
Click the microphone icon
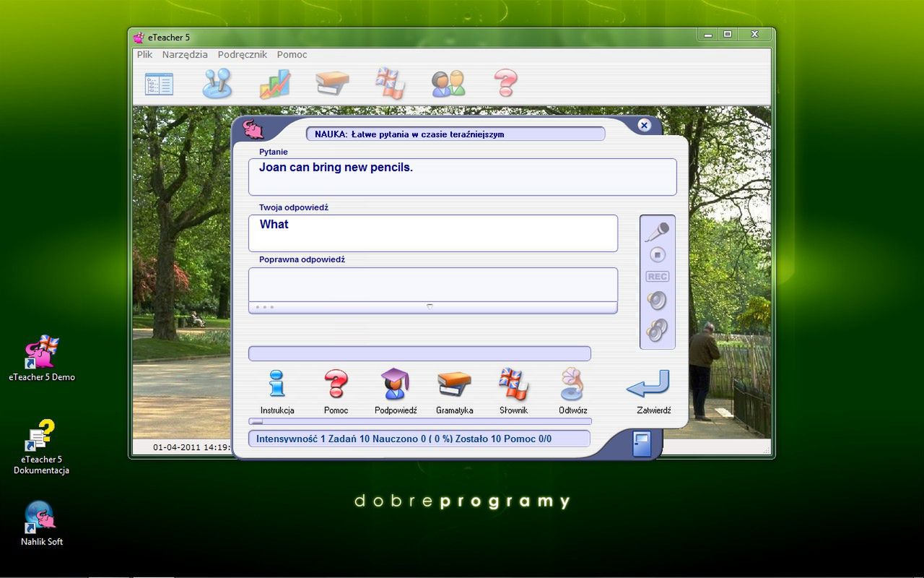pos(657,231)
